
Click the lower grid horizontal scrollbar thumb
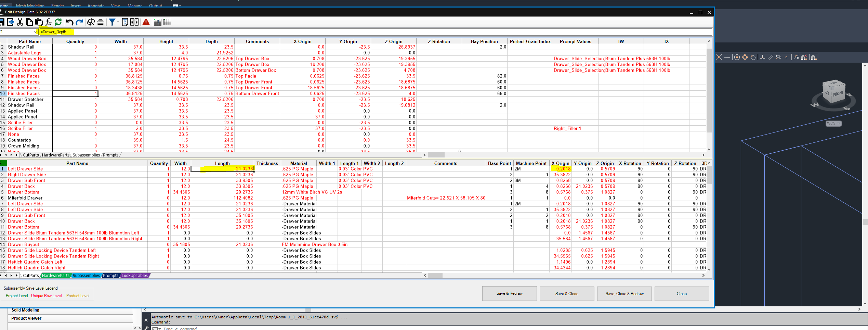[435, 275]
